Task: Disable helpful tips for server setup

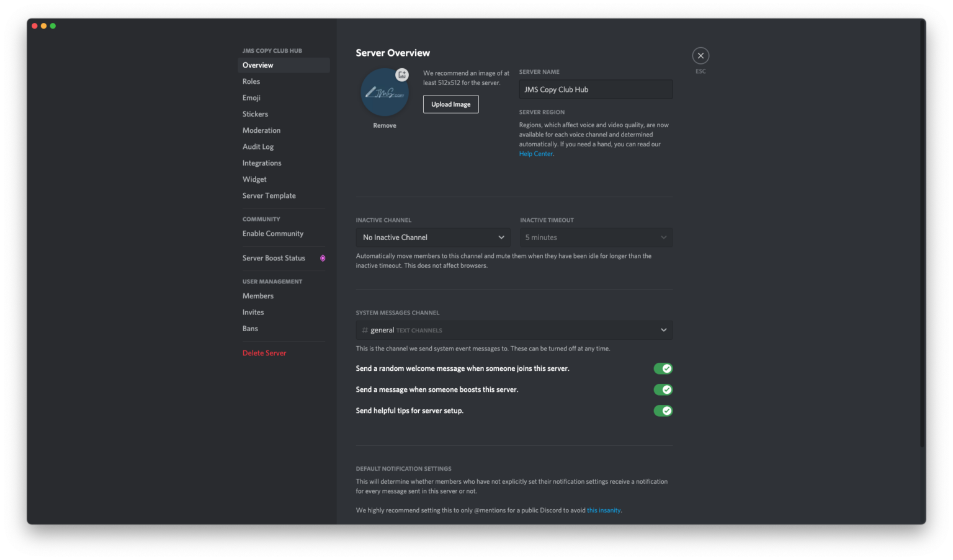Action: pos(663,411)
